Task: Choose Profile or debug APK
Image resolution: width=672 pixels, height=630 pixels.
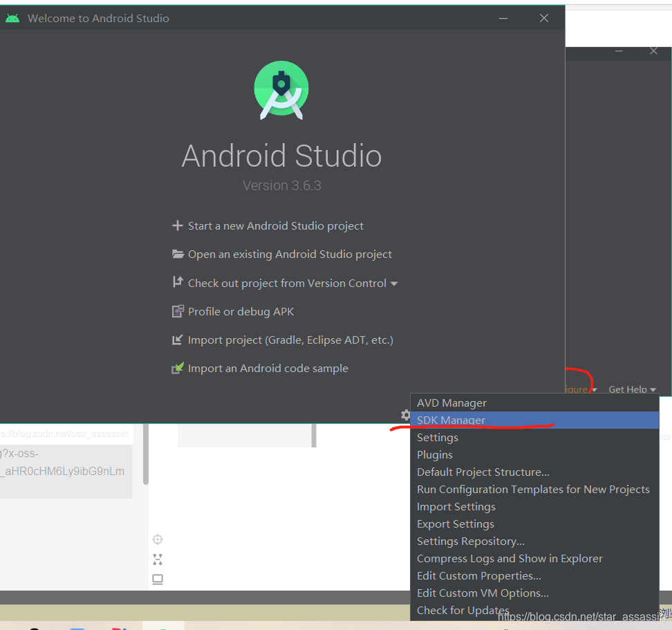Action: tap(241, 312)
